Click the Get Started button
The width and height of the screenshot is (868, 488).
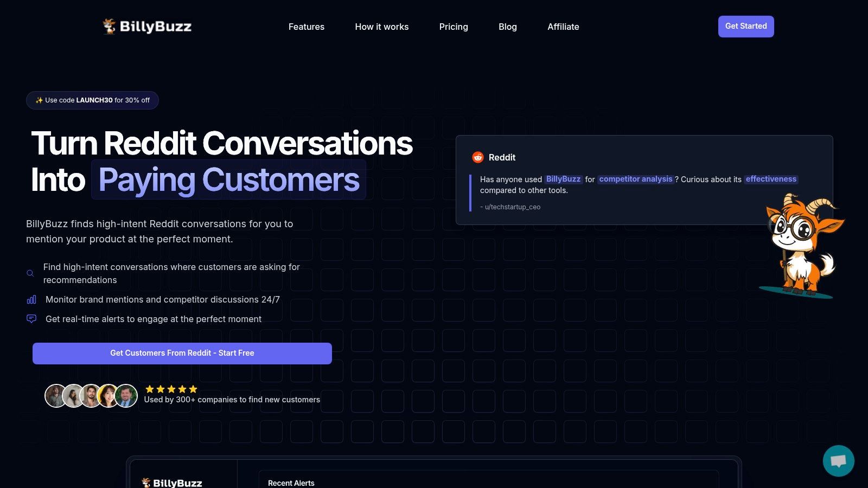(x=746, y=27)
